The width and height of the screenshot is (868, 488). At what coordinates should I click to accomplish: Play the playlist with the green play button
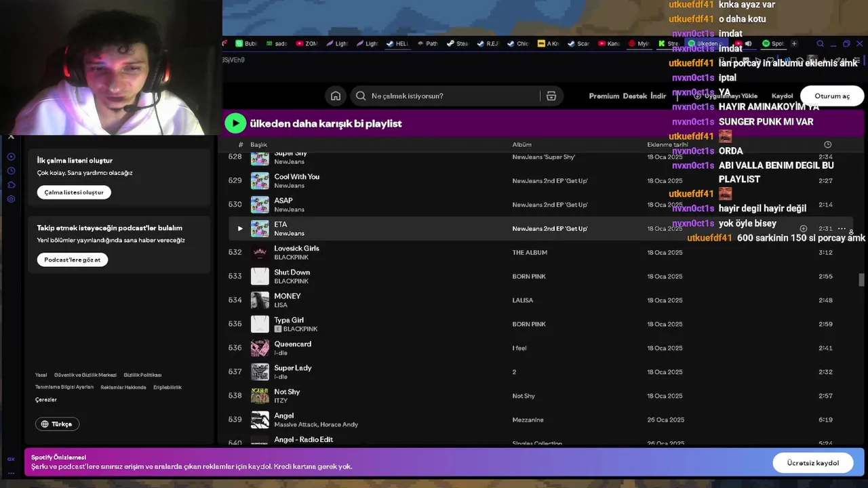(x=235, y=123)
